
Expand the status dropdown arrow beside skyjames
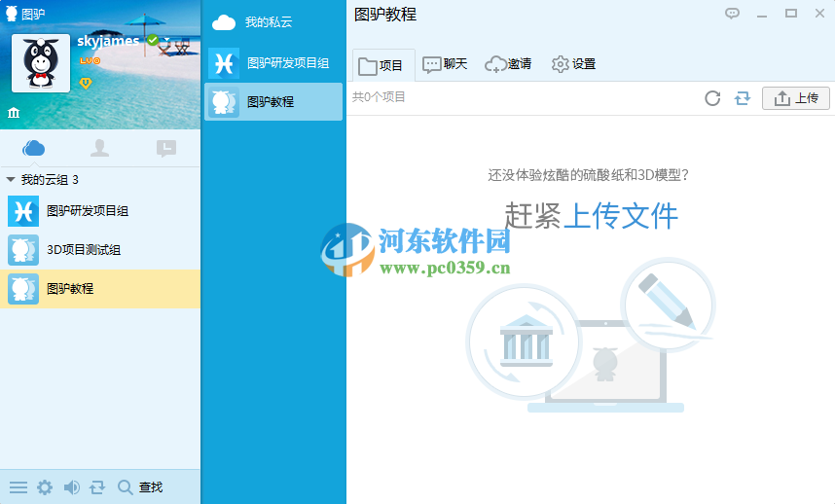pos(166,39)
